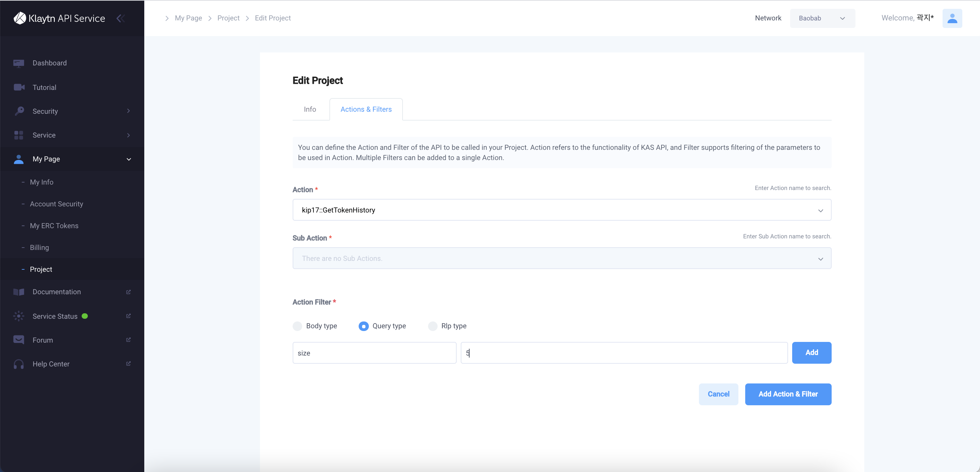Click the My Page user icon

(18, 159)
